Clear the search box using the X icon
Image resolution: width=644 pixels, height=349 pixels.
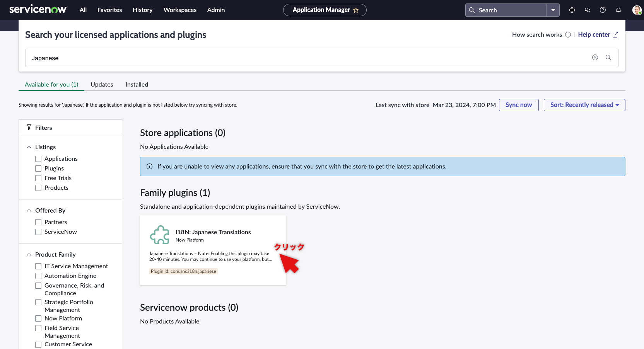pyautogui.click(x=595, y=57)
